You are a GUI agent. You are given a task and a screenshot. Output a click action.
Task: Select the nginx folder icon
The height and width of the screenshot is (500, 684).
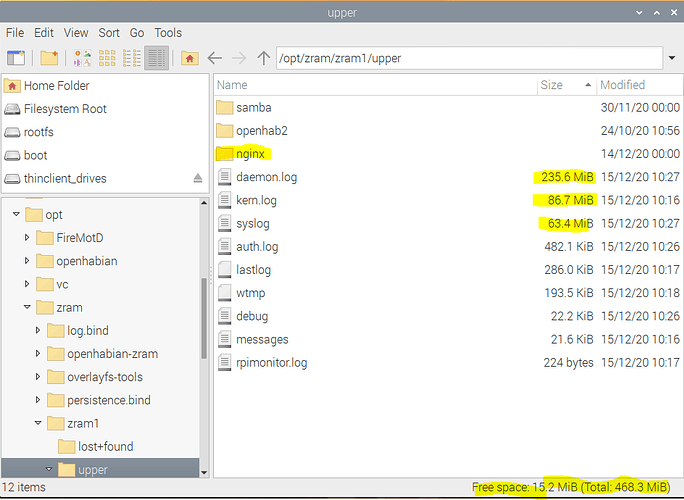point(225,154)
